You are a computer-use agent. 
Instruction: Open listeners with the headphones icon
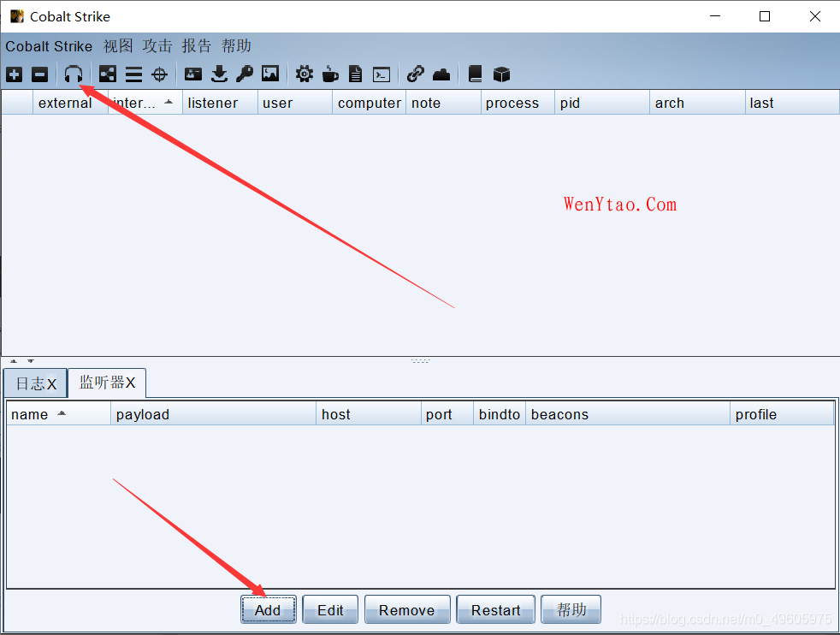[x=74, y=74]
